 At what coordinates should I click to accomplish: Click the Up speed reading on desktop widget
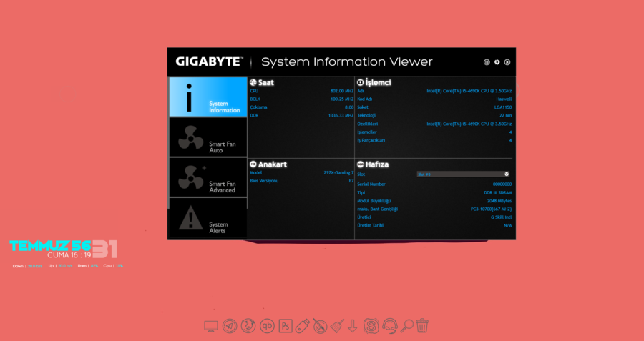pos(60,266)
